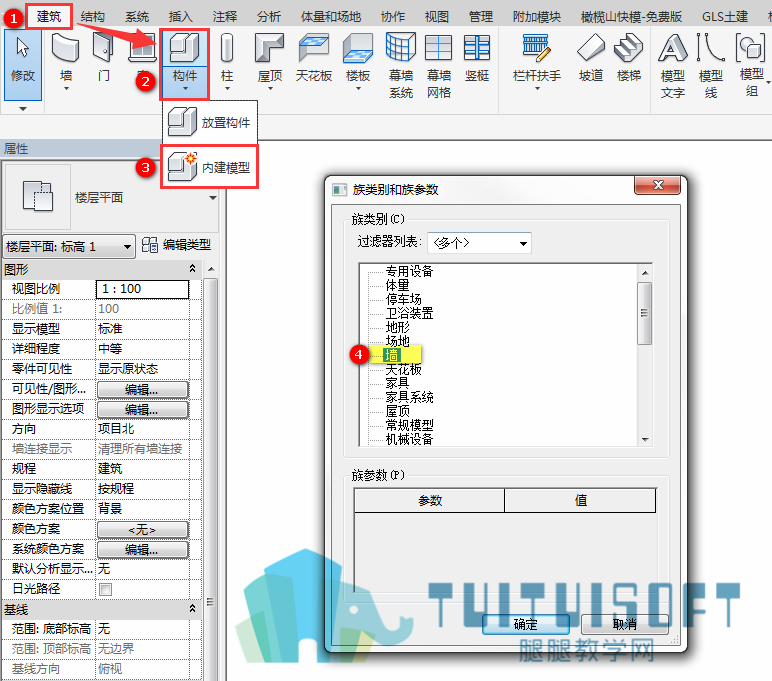Click the 楼板 (Floor) tool icon
Screen dimensions: 772x681
click(x=358, y=48)
